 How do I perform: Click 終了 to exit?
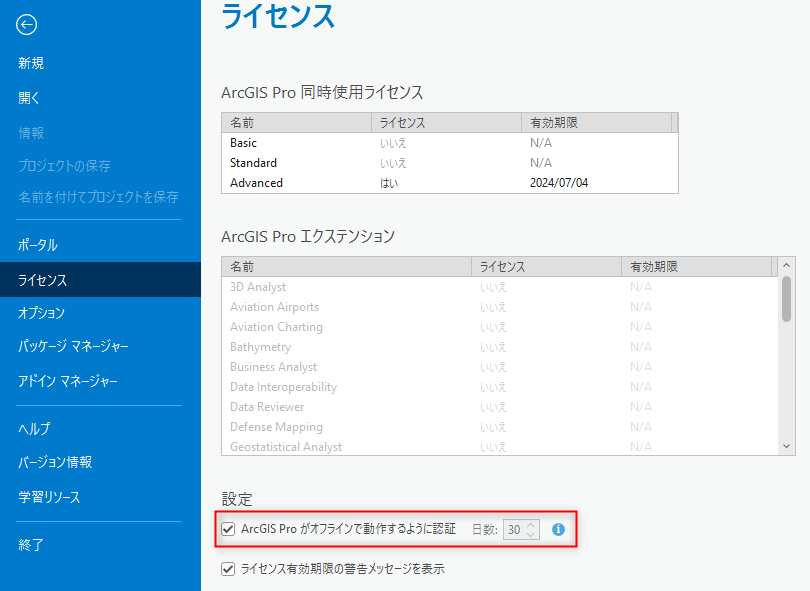pos(31,545)
